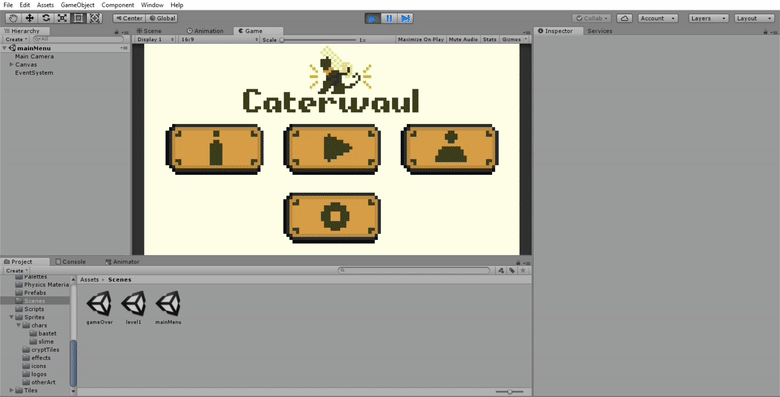
Task: Toggle the Stats overlay
Action: 489,39
